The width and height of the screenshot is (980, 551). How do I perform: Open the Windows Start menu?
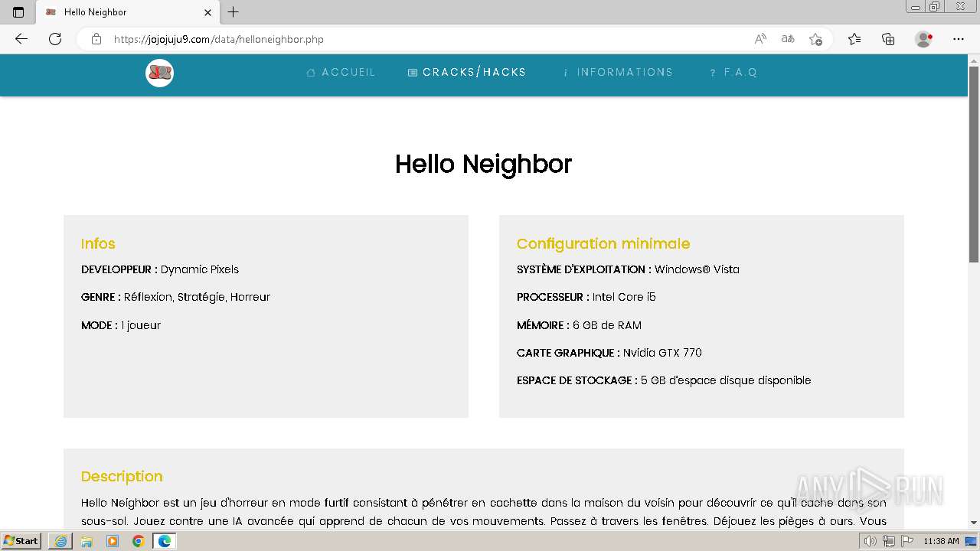[21, 541]
